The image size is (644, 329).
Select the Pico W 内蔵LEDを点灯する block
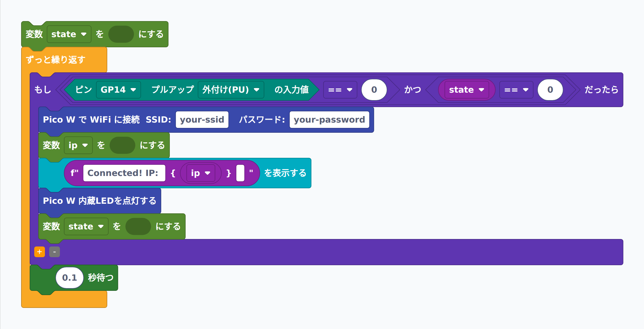tap(100, 201)
